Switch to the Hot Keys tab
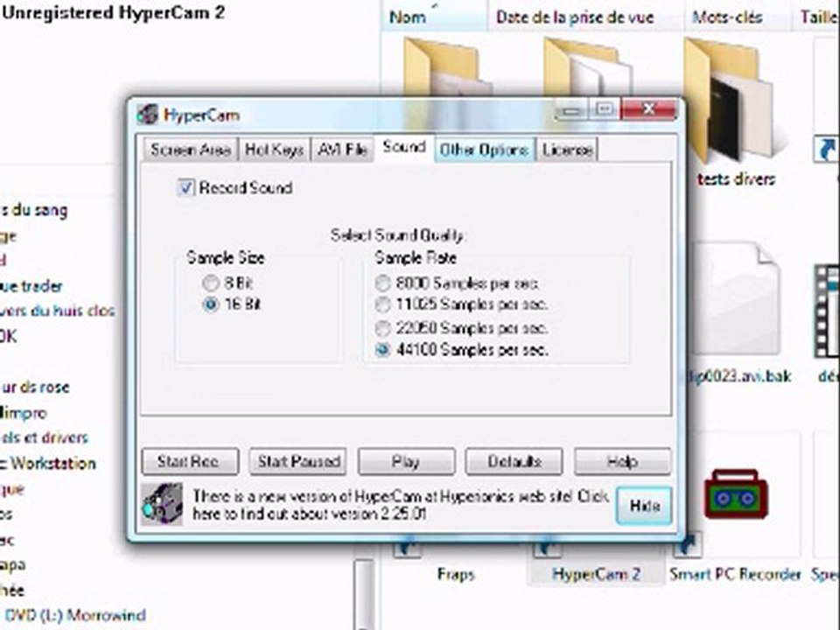 coord(274,150)
